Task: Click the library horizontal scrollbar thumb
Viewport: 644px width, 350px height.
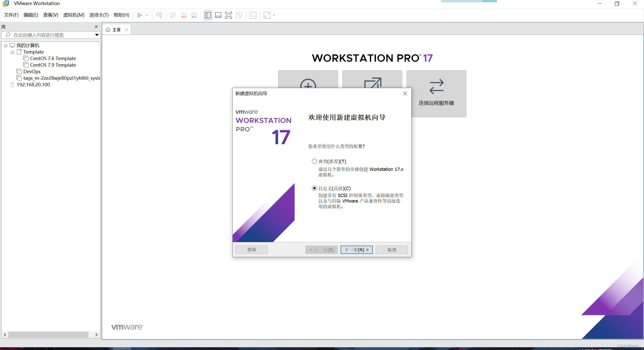Action: click(x=48, y=335)
